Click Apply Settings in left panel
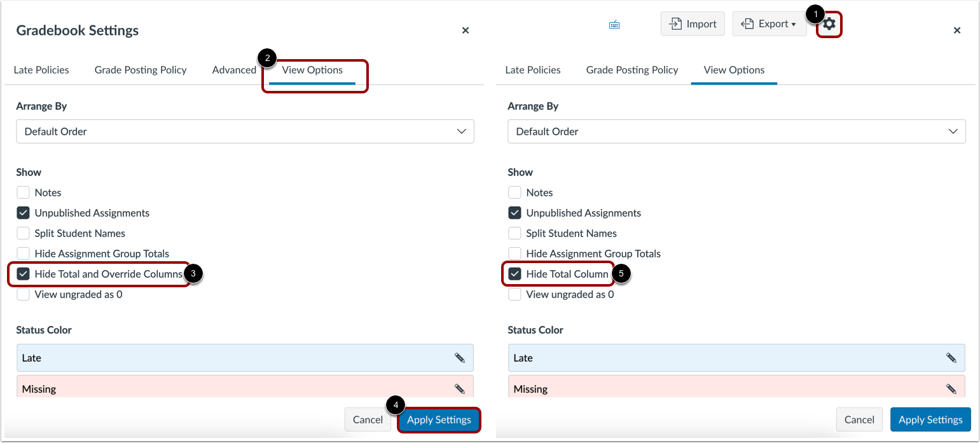 439,419
